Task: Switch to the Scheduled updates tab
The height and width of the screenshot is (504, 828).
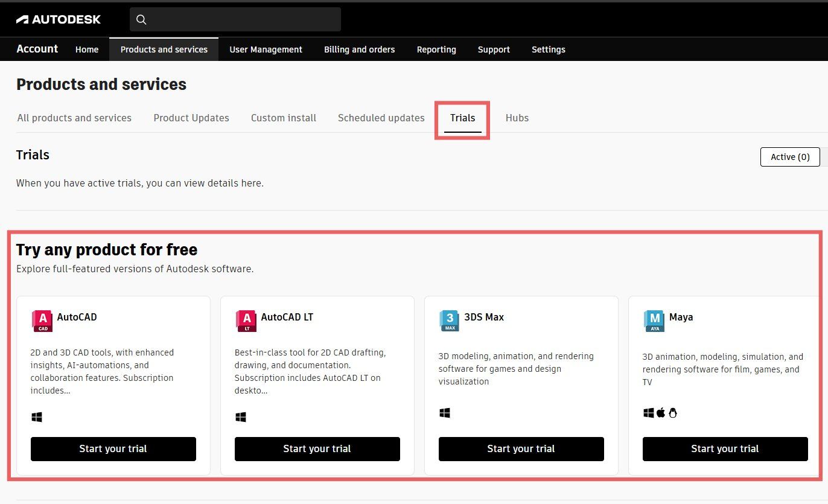Action: pyautogui.click(x=381, y=118)
